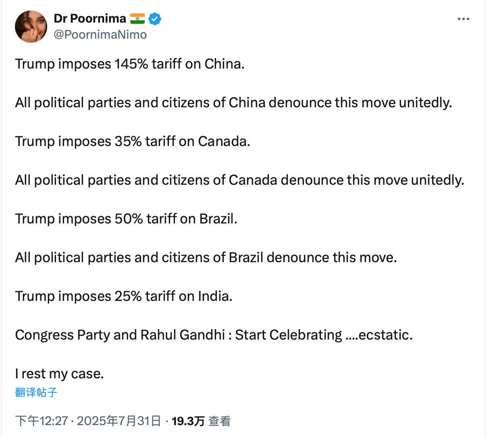Click the line about Canada denouncing unitedly
This screenshot has width=504, height=438.
240,180
